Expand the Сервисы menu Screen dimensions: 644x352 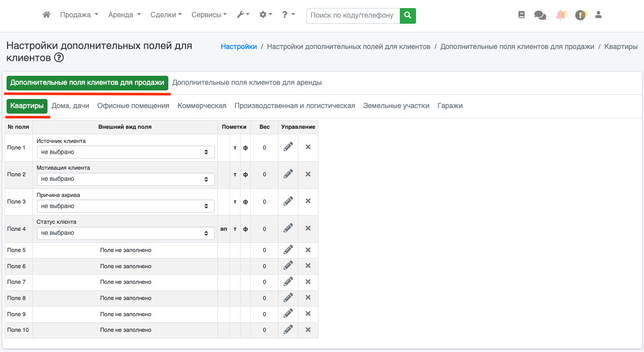point(209,15)
